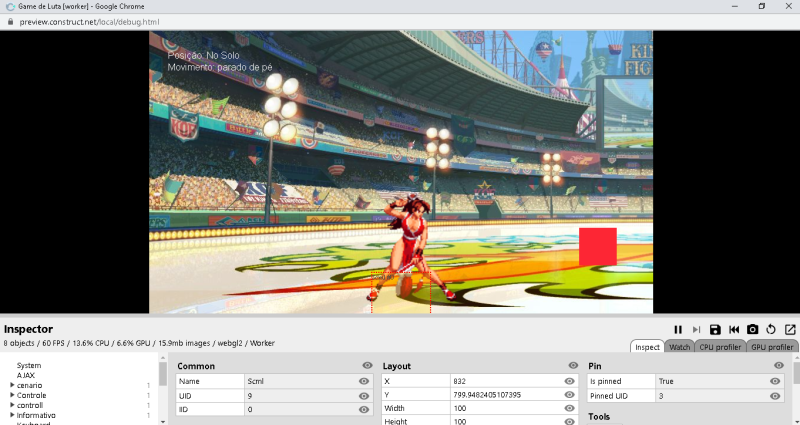Click the performance stats line under Inspector

tap(139, 343)
